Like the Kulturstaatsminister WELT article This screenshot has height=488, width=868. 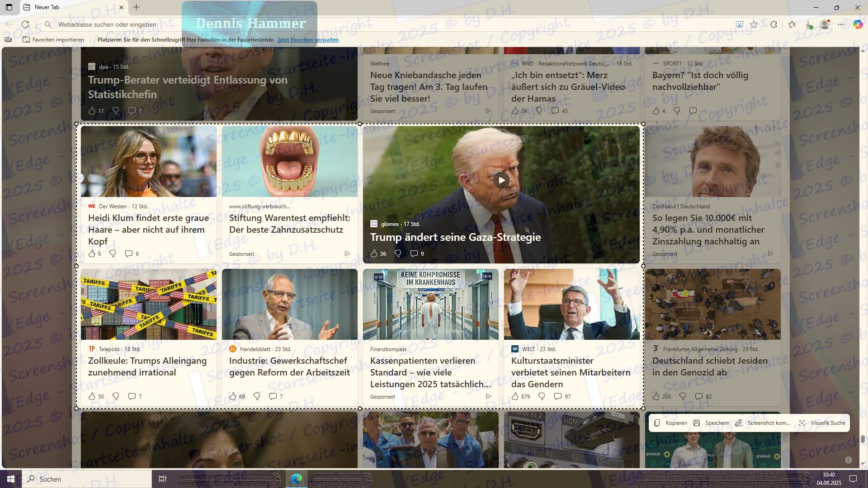point(515,396)
